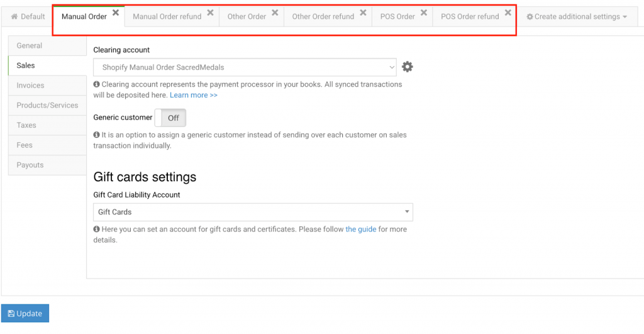Select the POS Order tab

coord(397,17)
